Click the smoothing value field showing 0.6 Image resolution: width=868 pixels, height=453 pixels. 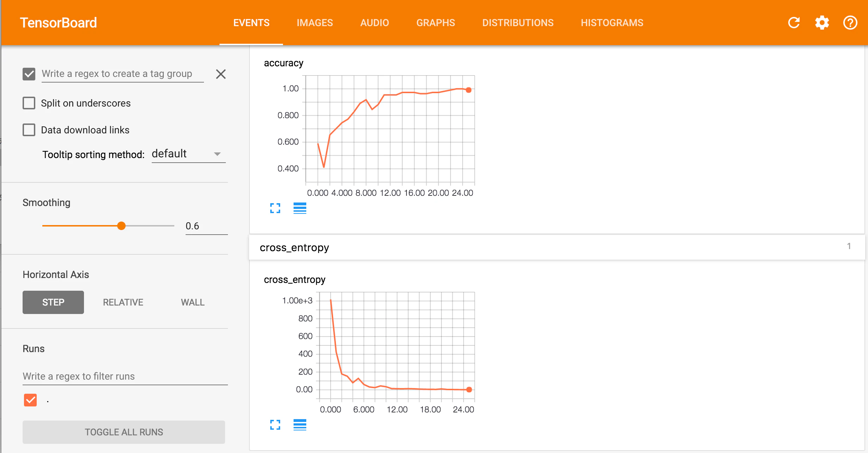206,226
